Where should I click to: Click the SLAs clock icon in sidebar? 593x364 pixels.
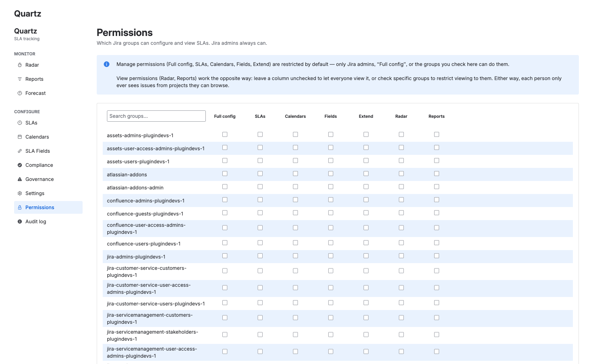(x=20, y=123)
